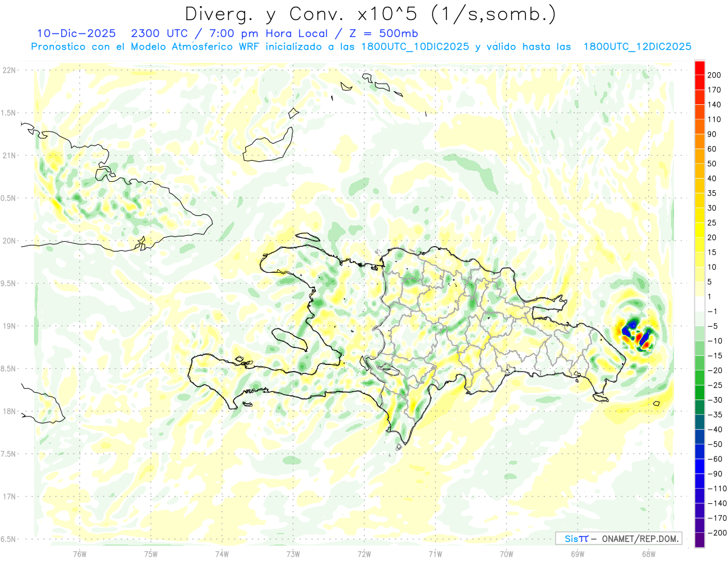Click the '20N' latitude axis label
This screenshot has height=562, width=728.
(x=8, y=241)
